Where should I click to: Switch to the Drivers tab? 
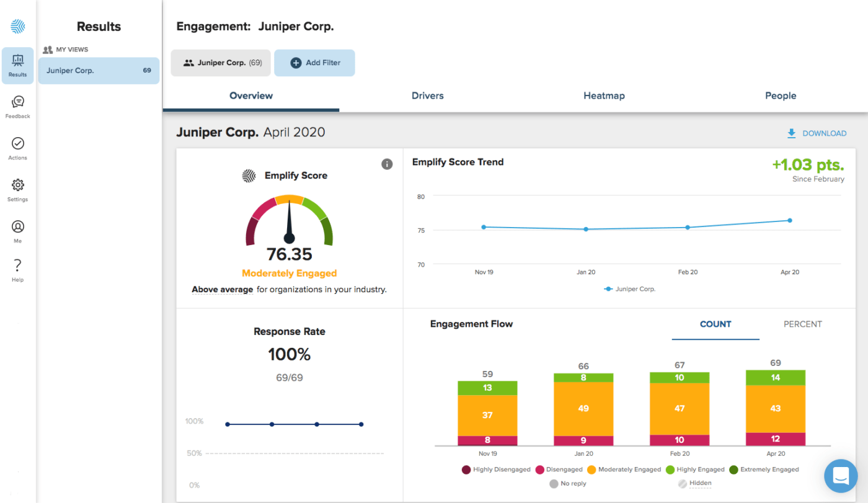point(427,96)
